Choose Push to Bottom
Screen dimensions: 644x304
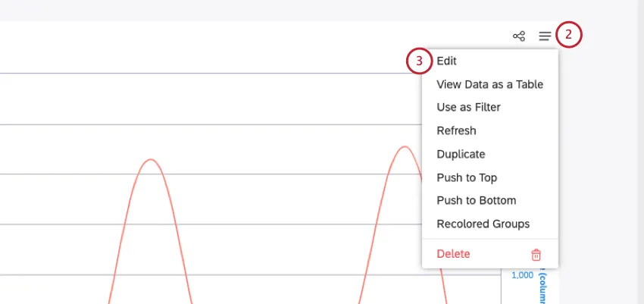coord(476,201)
